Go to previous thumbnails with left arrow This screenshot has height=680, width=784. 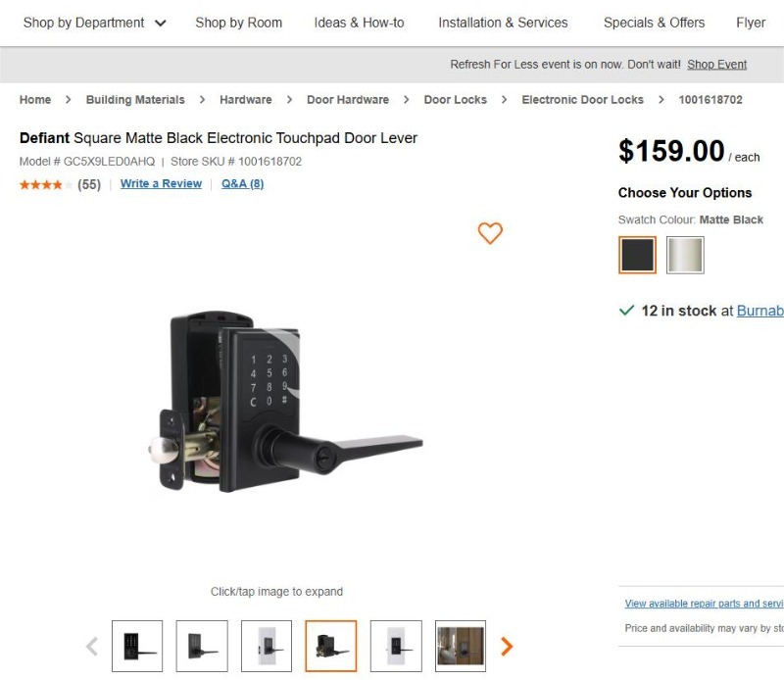pos(92,647)
